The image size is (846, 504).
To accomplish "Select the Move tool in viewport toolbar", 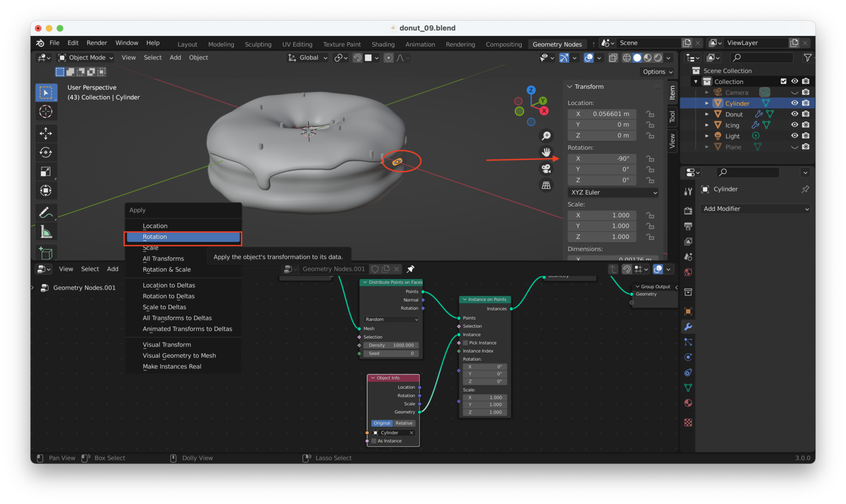I will point(46,133).
